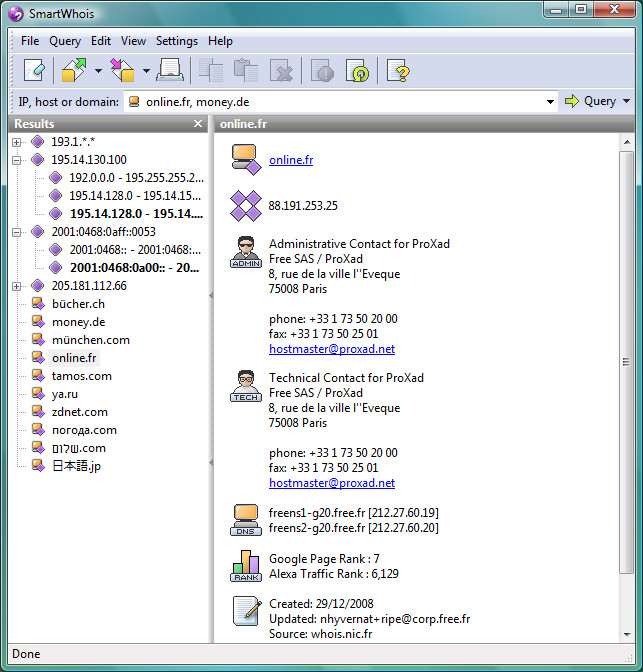Open the Help menu
Image resolution: width=643 pixels, height=672 pixels.
point(220,41)
